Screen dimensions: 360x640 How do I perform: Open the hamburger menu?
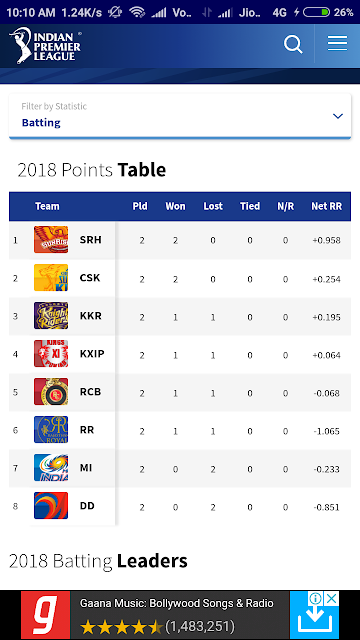click(337, 43)
